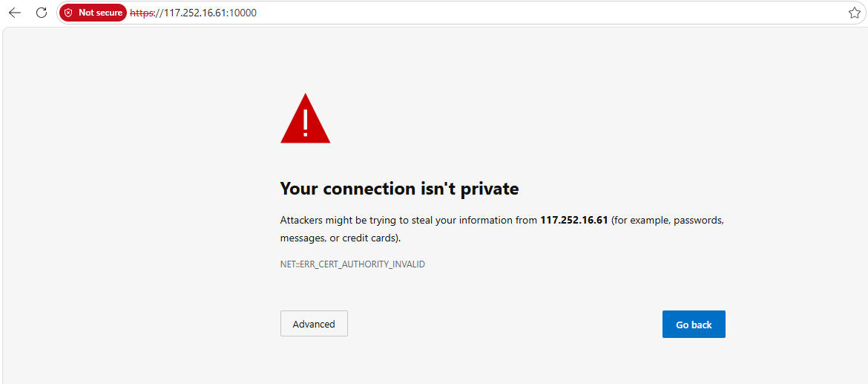The image size is (868, 384).
Task: Click the address bar URL field
Action: [x=519, y=13]
